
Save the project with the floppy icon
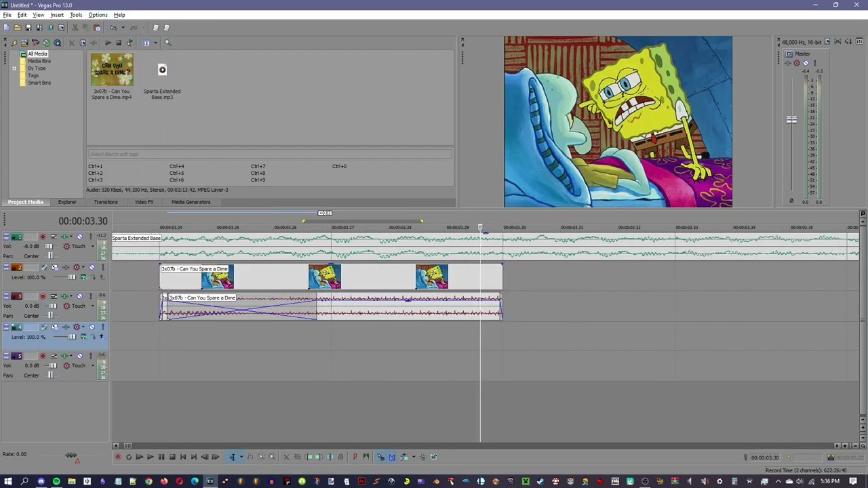coord(28,28)
